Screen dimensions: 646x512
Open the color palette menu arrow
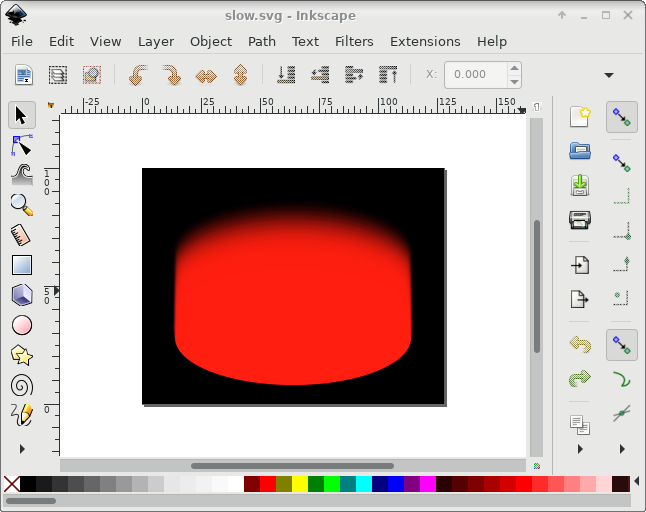[x=637, y=481]
